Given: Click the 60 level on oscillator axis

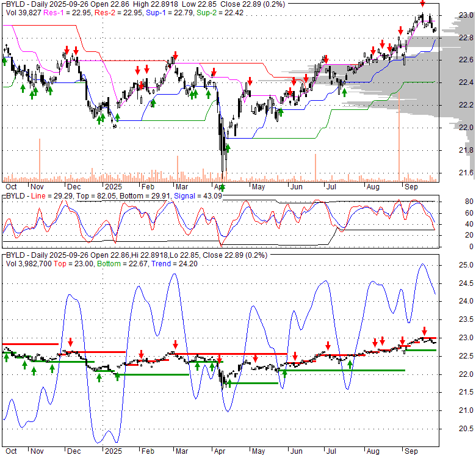Looking at the screenshot, I should pos(469,213).
